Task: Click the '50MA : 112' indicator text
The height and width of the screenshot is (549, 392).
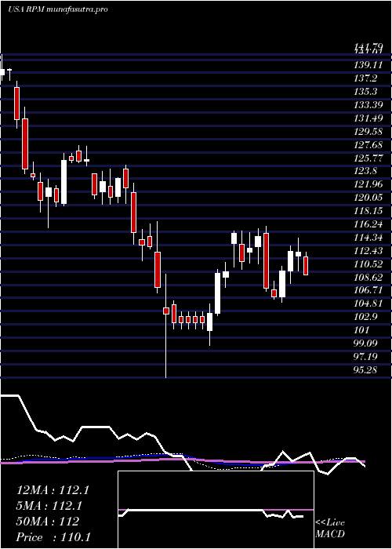Action: (x=48, y=522)
